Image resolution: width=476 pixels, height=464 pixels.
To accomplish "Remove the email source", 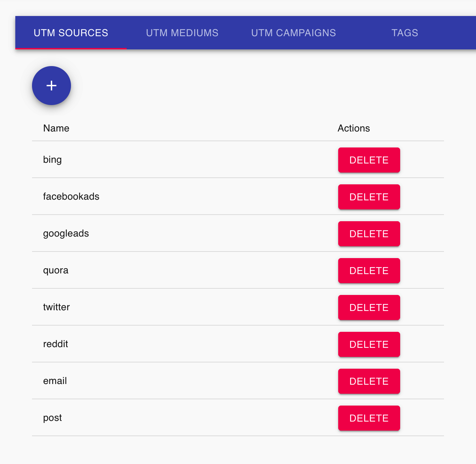I will [x=369, y=381].
